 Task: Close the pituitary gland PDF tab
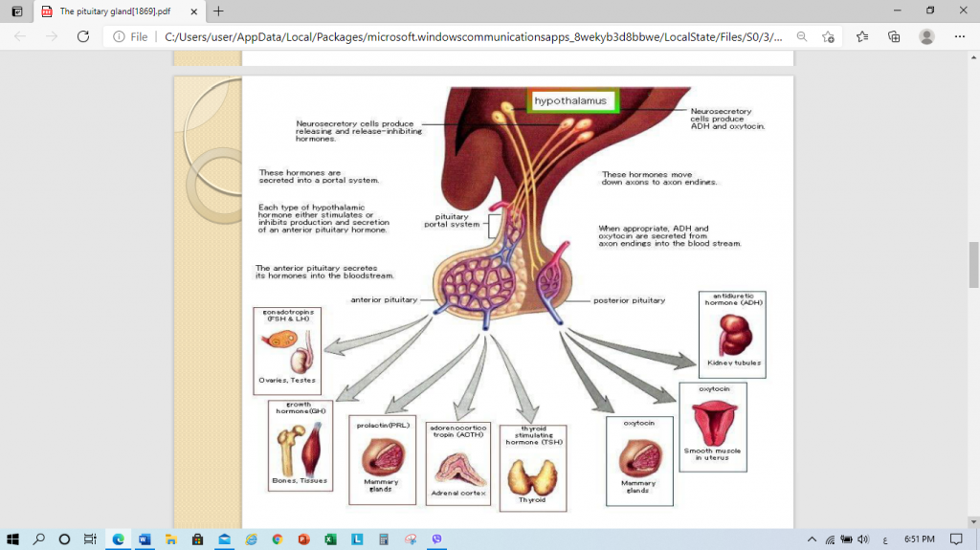(x=196, y=11)
